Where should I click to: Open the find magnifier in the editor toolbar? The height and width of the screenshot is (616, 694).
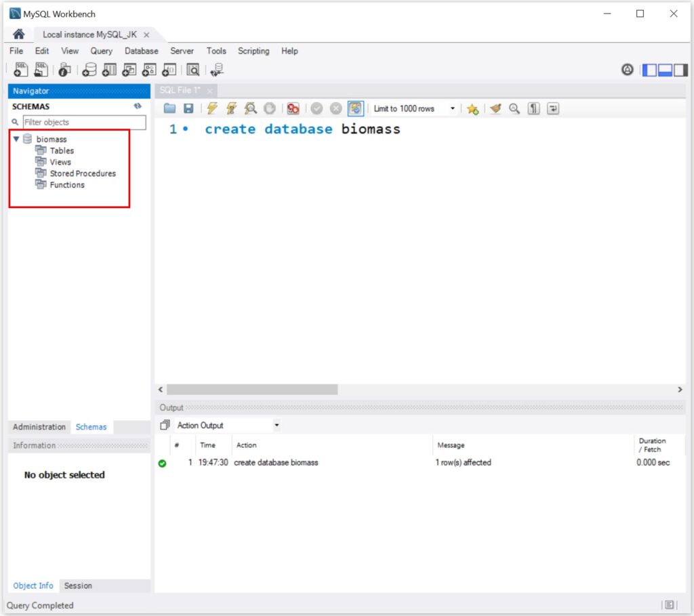[514, 108]
